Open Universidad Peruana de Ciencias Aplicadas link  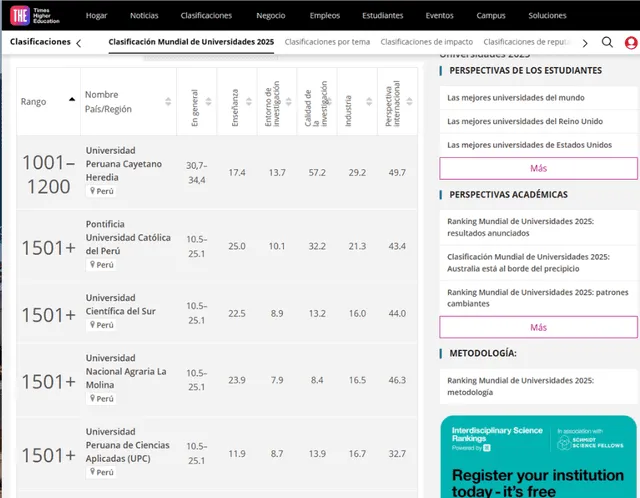click(x=127, y=445)
